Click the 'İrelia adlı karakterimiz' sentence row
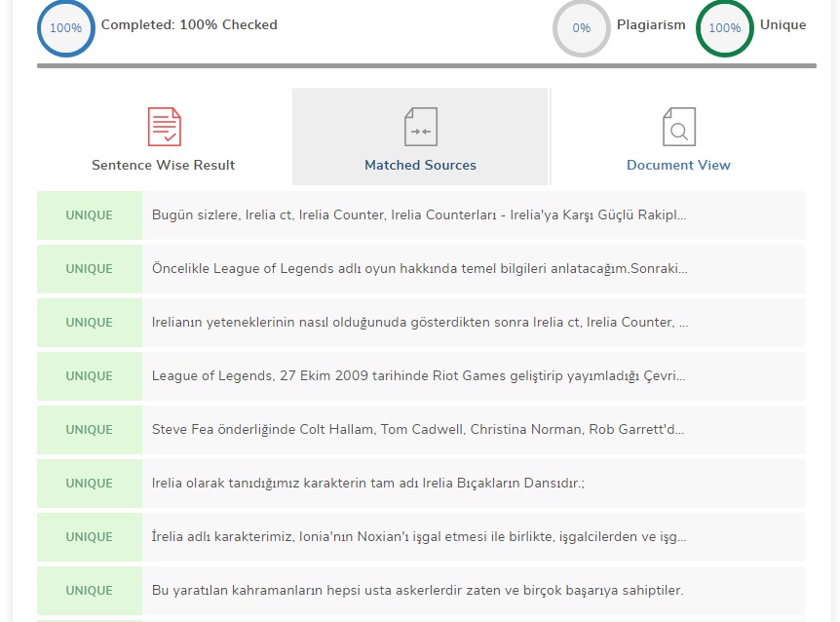The width and height of the screenshot is (840, 622). click(x=419, y=537)
